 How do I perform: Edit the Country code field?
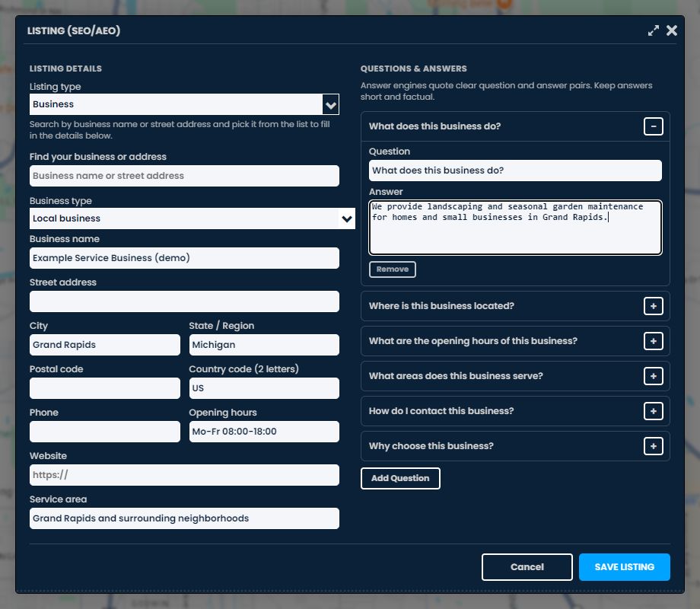click(x=264, y=387)
